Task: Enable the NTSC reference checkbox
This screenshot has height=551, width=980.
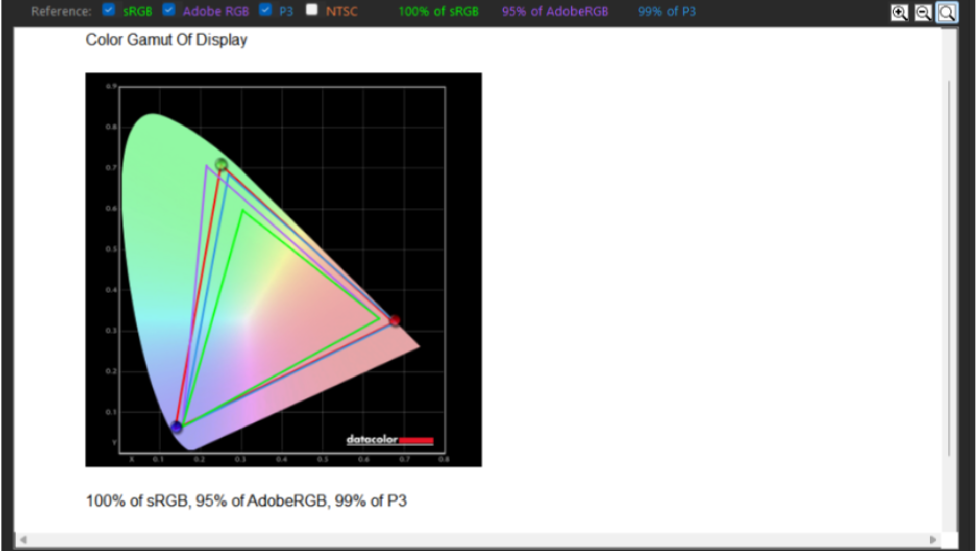Action: 312,10
